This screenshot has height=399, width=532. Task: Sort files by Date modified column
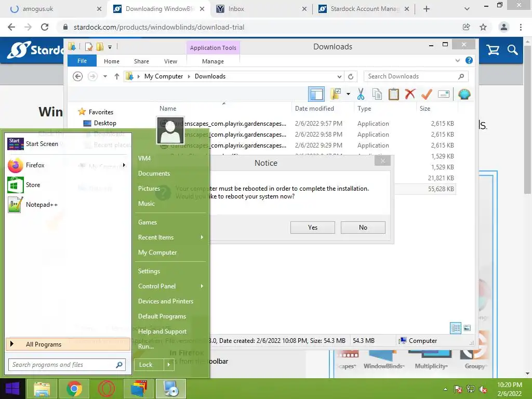point(314,109)
